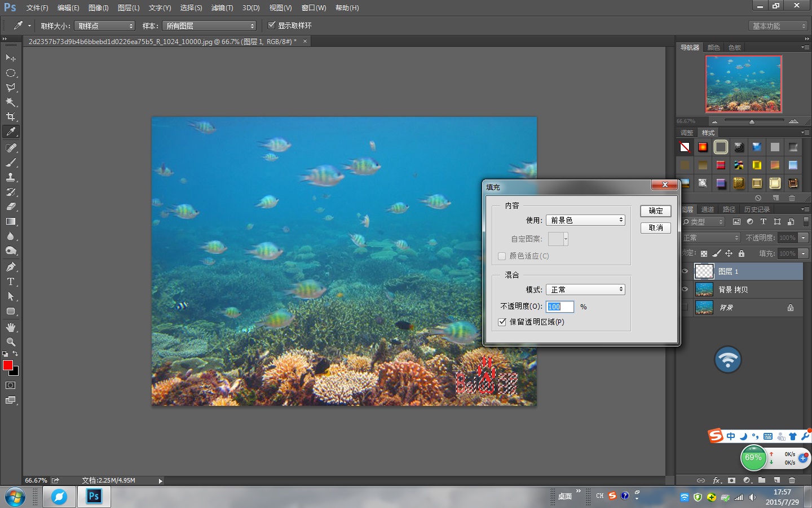Click the Windows Start button

click(15, 497)
